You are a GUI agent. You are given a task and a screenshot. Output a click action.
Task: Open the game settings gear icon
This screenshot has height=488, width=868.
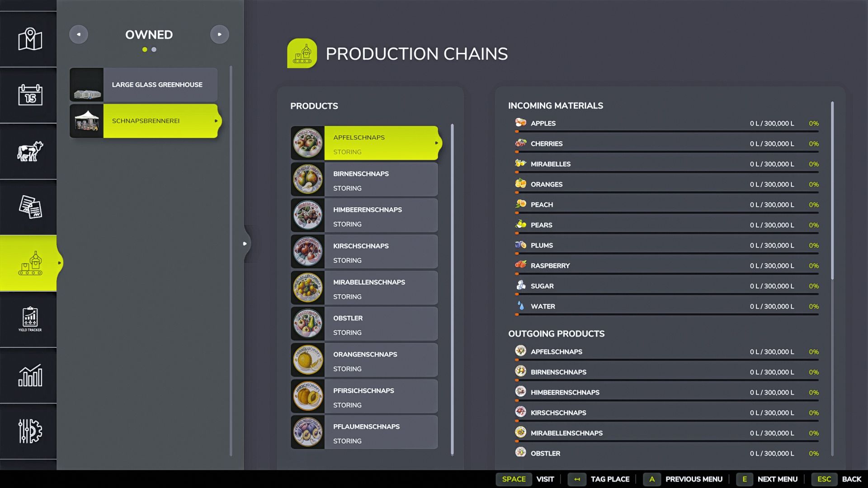30,431
